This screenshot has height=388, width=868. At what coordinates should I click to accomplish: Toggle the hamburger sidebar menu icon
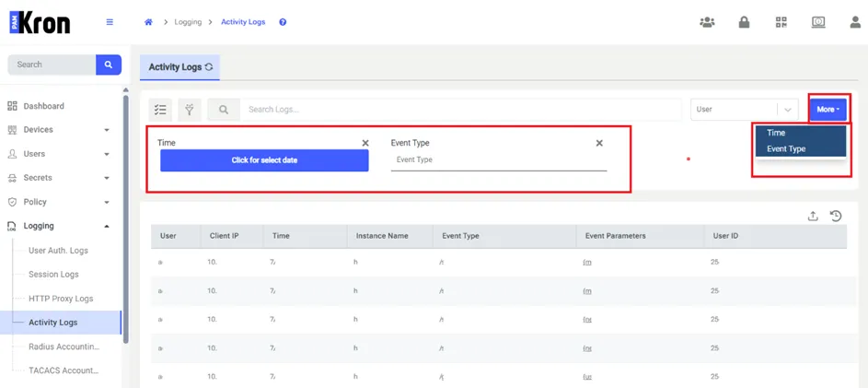pos(110,22)
